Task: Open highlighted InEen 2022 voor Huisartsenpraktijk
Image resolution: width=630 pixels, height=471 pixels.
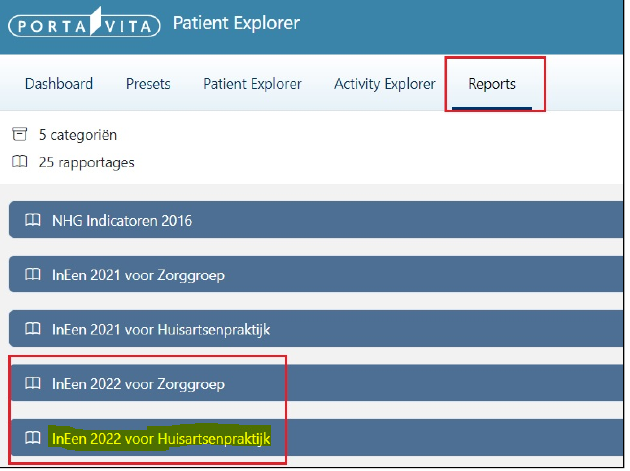Action: [x=161, y=438]
